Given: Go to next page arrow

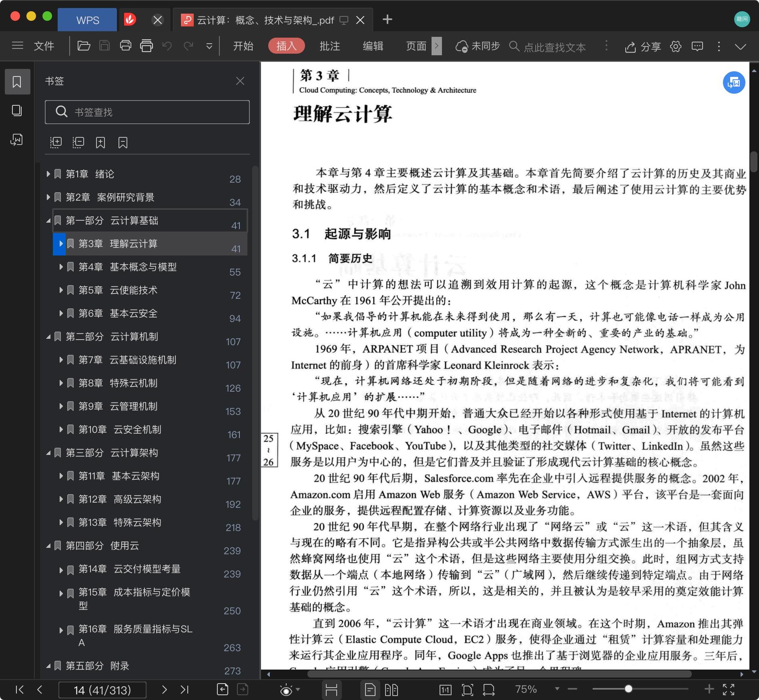Looking at the screenshot, I should 164,689.
